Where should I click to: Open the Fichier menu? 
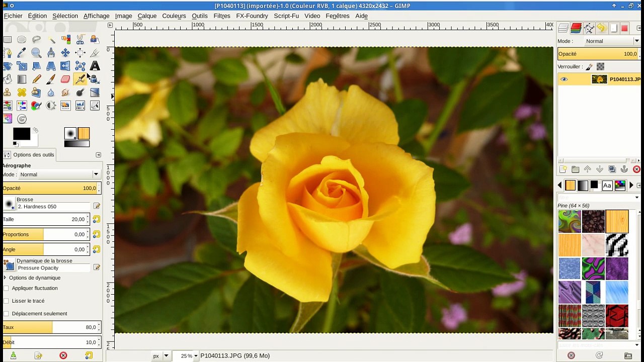(x=13, y=16)
